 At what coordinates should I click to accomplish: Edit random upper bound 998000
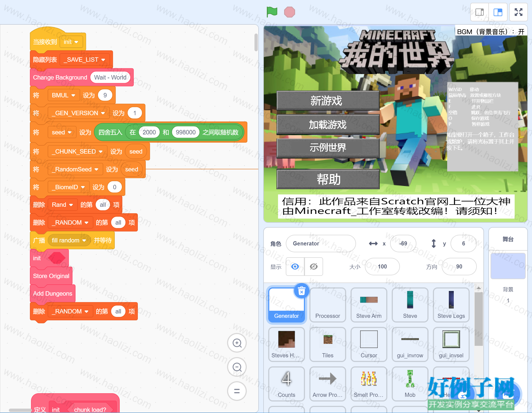(186, 132)
